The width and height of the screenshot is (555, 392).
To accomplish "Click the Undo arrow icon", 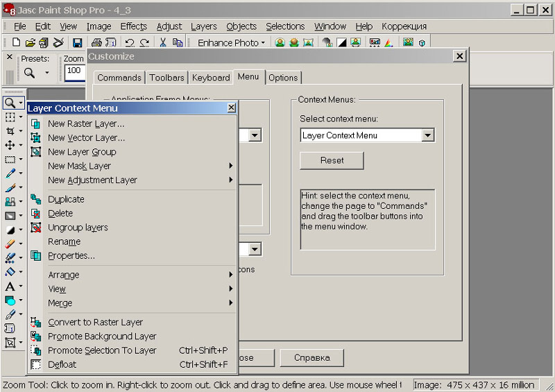I will 130,43.
